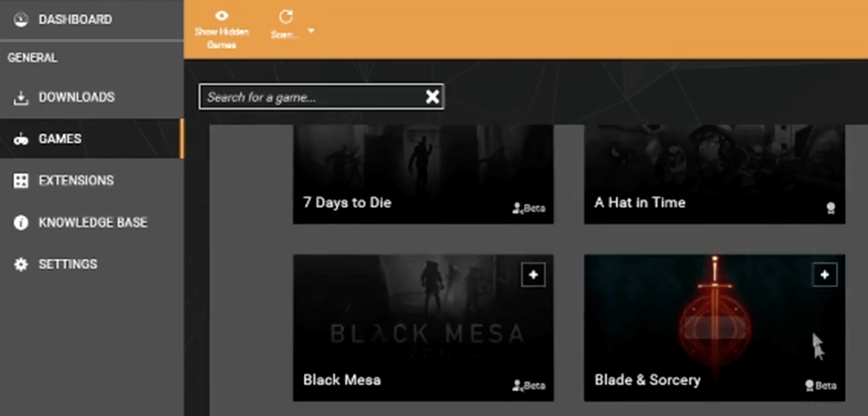Select the A Hat in Time game card
Viewport: 868px width, 416px height.
click(715, 175)
